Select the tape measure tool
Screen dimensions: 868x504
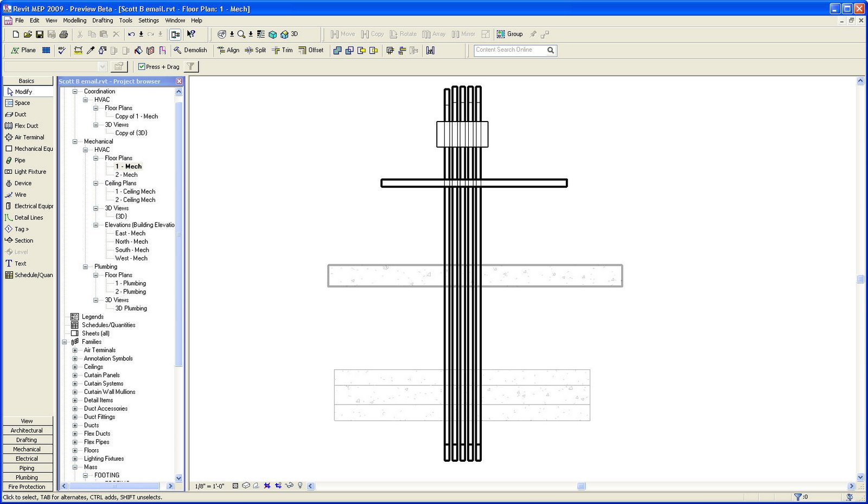tap(78, 50)
